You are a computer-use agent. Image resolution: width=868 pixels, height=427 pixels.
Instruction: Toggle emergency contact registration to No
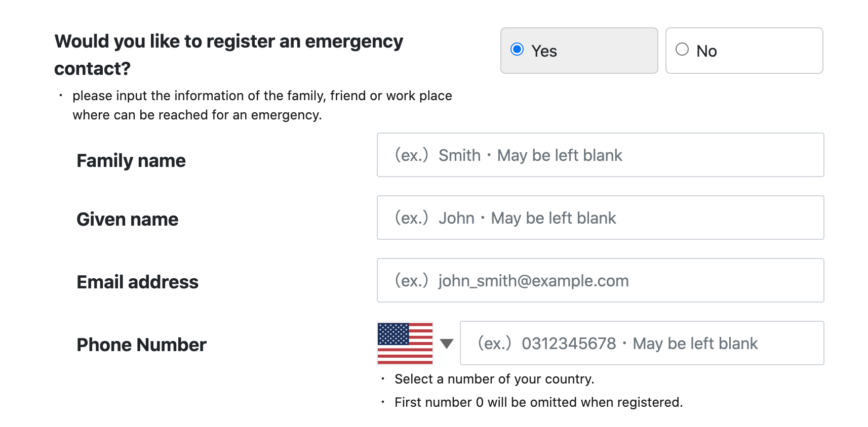pos(682,49)
